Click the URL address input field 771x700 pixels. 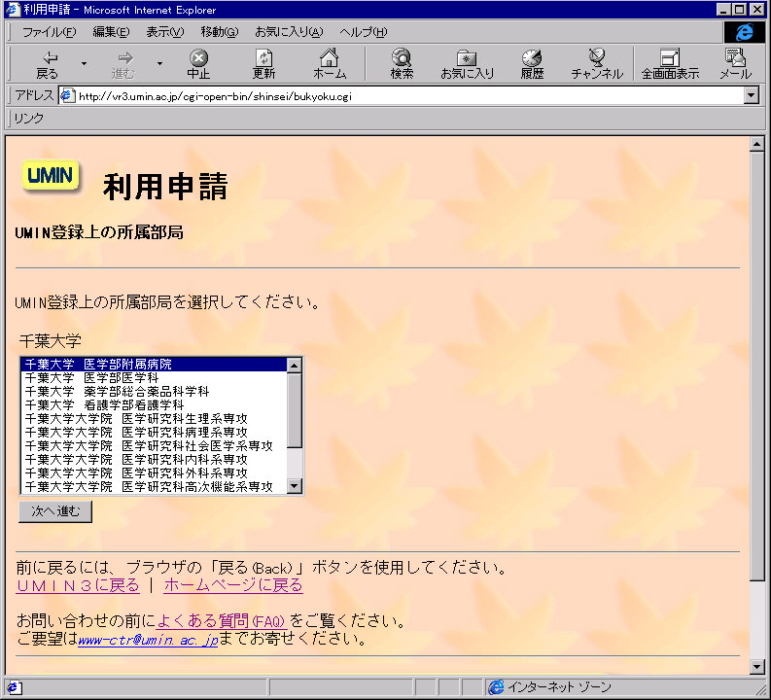coord(408,95)
